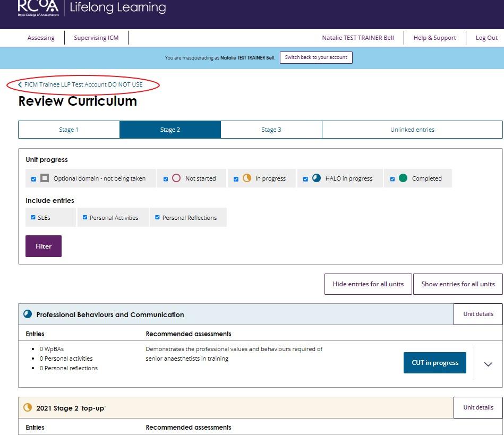
Task: Open the Supervising ICM menu
Action: (96, 38)
